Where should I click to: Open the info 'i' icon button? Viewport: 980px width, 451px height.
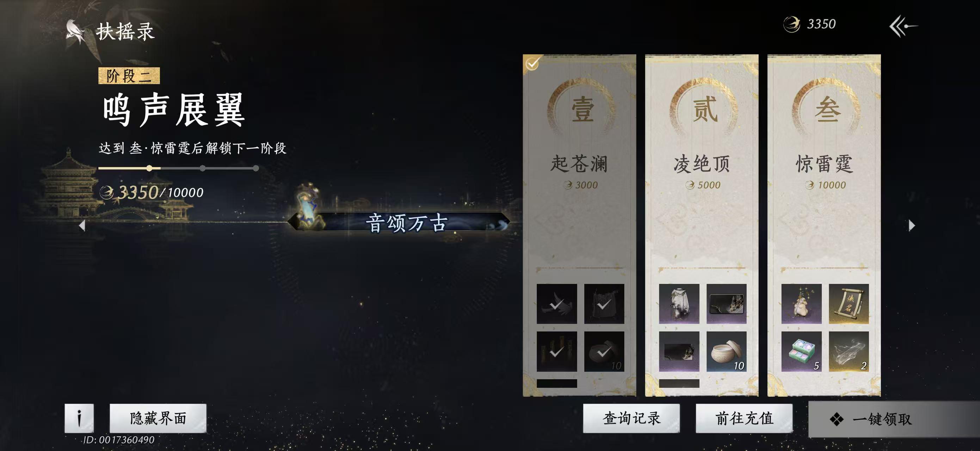click(79, 418)
